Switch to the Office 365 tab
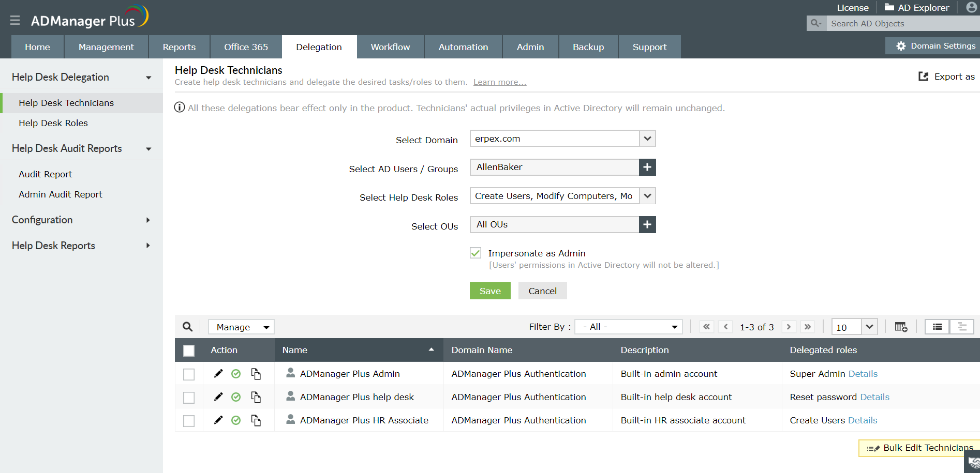This screenshot has height=473, width=980. click(x=246, y=47)
